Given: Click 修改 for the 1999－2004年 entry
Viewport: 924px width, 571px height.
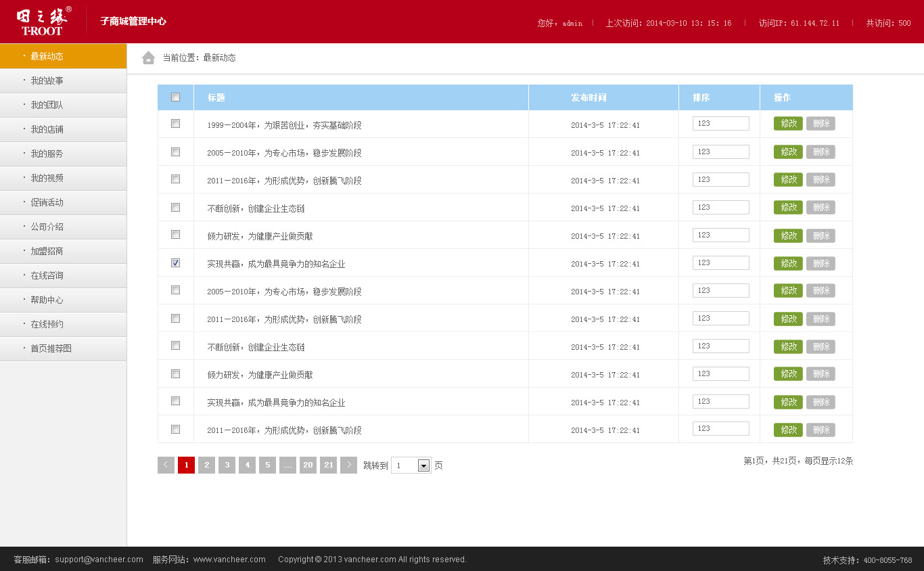Looking at the screenshot, I should click(x=788, y=124).
